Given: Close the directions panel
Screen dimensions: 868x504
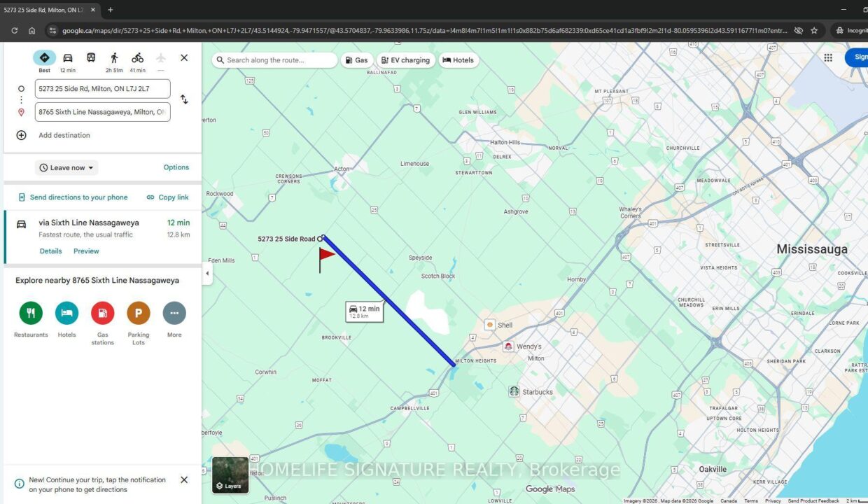Looking at the screenshot, I should point(184,58).
